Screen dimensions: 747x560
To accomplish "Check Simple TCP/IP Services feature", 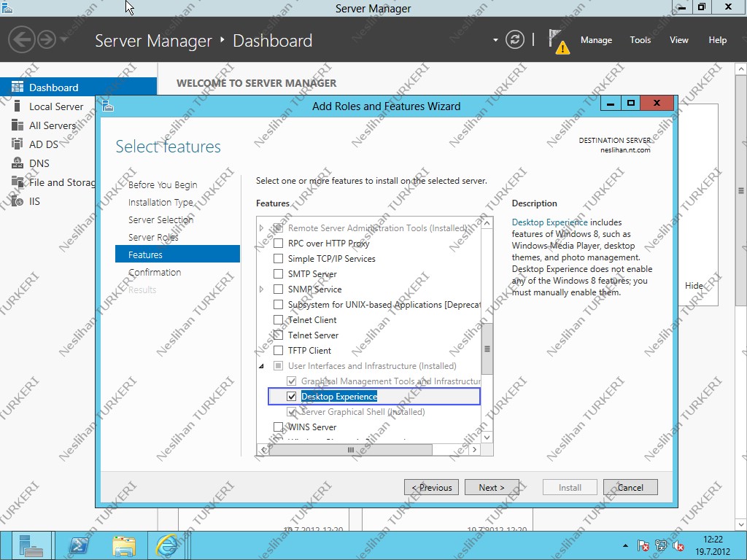I will pyautogui.click(x=278, y=259).
